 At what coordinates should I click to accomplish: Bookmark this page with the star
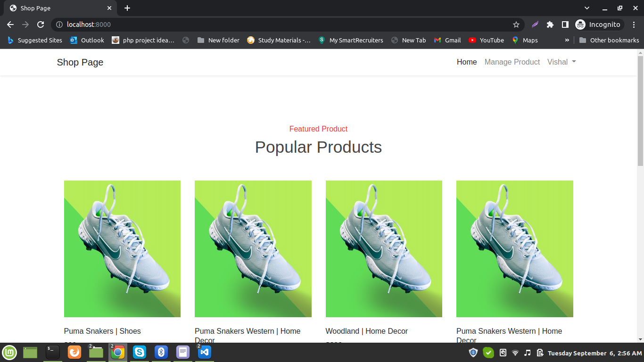click(516, 24)
